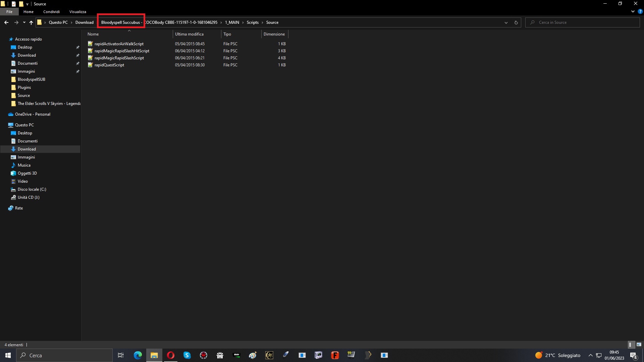Open the Condividi ribbon tab
The height and width of the screenshot is (362, 644).
(x=51, y=12)
